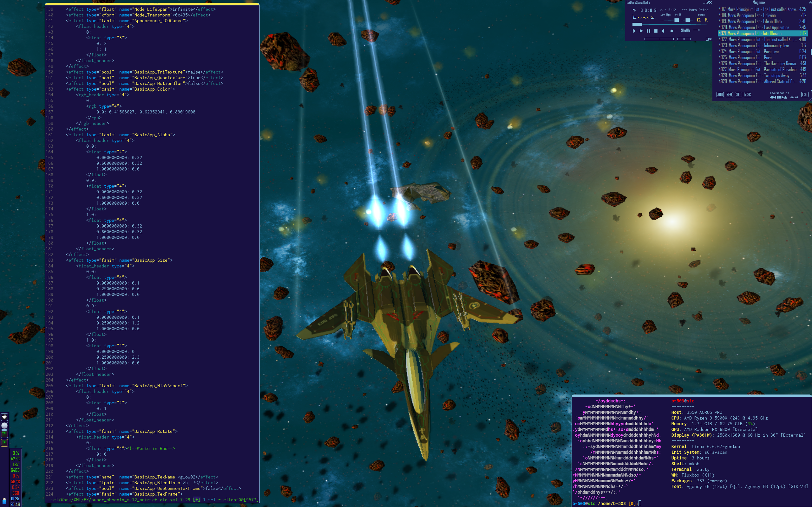Toggle the PL playlist window
Viewport: 812px width, 507px height.
click(x=706, y=20)
